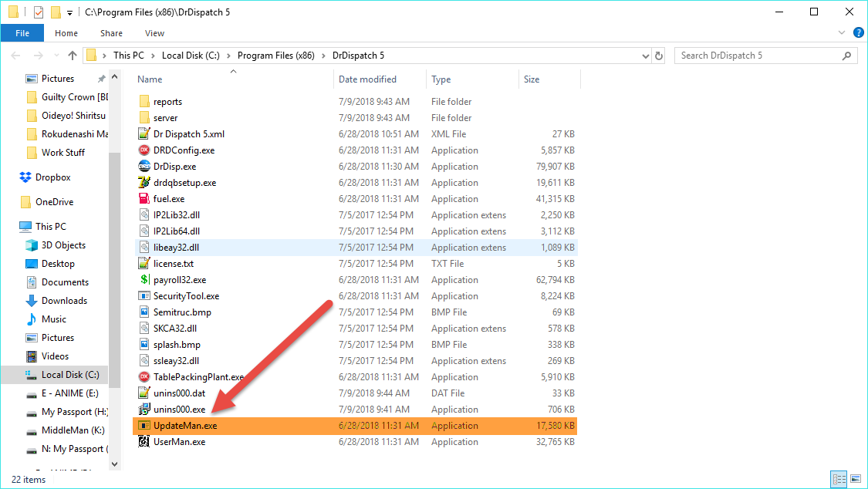Click the payroll32.exe dollar icon
The width and height of the screenshot is (868, 489).
(144, 279)
